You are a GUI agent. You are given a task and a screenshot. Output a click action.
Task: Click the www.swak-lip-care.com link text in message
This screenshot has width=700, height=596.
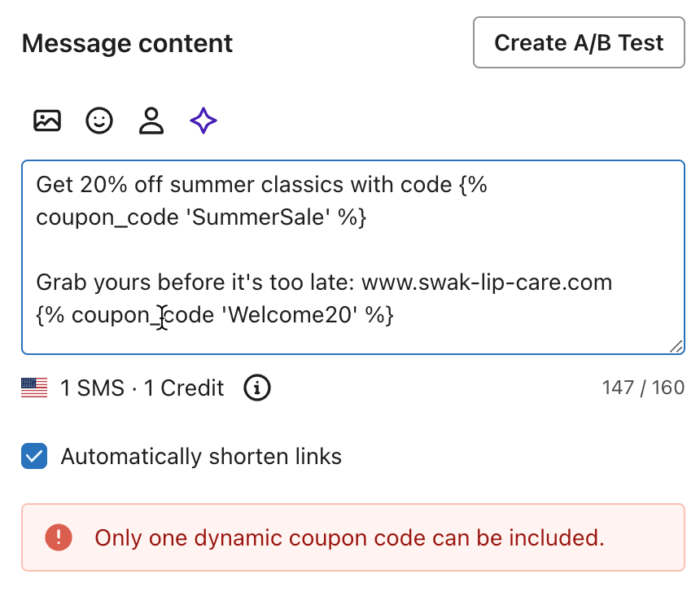click(486, 283)
